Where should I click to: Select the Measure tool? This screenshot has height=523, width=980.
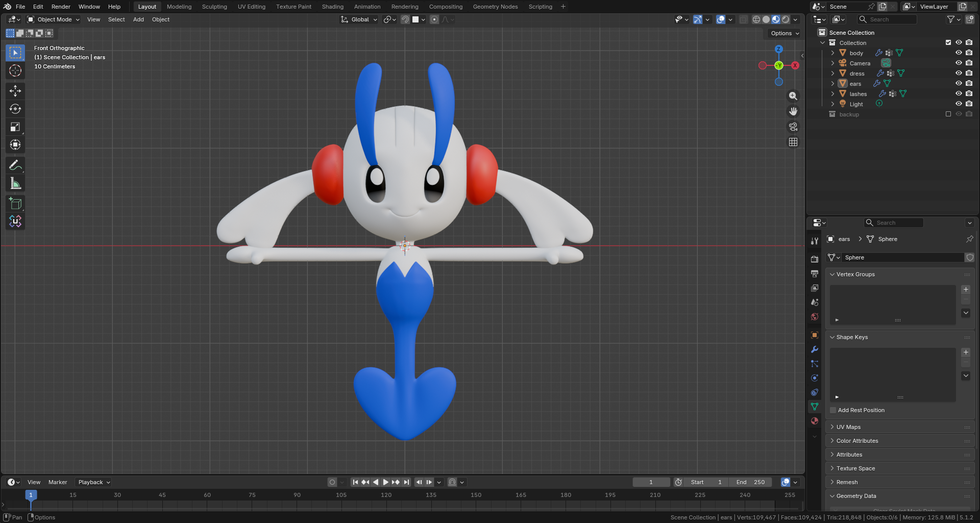(x=15, y=183)
